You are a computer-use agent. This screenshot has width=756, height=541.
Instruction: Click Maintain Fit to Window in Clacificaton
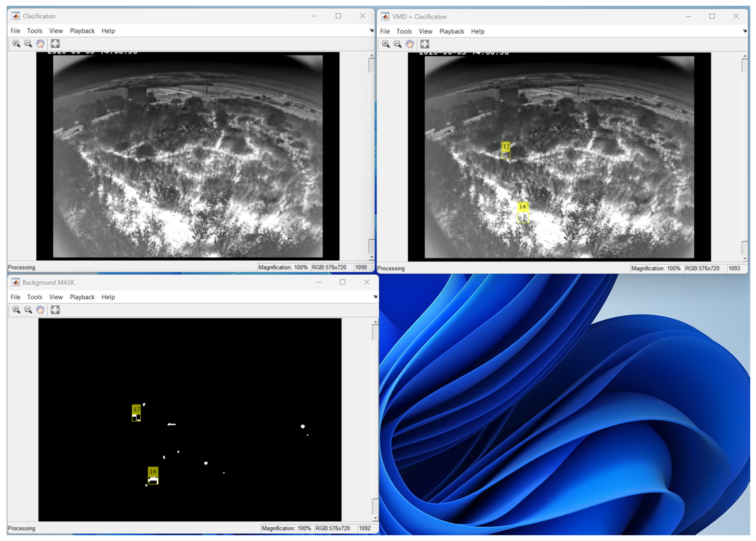55,44
